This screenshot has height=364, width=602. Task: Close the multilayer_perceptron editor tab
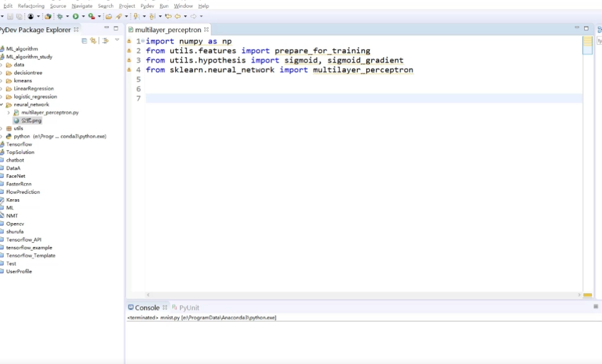[207, 30]
